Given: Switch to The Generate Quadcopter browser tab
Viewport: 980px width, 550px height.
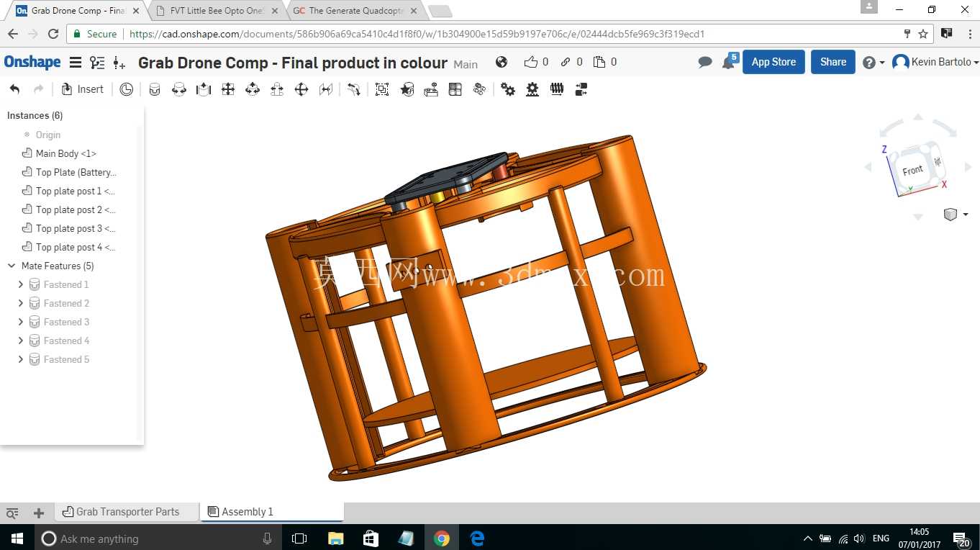Looking at the screenshot, I should pyautogui.click(x=355, y=11).
